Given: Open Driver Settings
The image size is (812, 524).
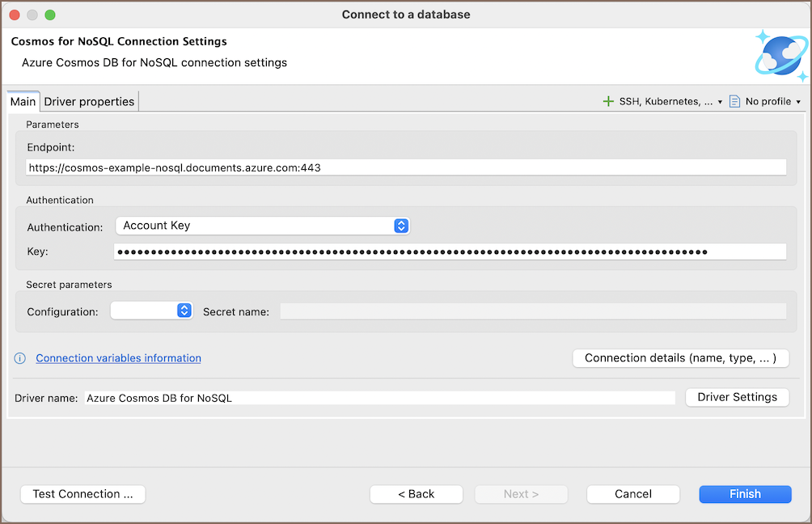Looking at the screenshot, I should pyautogui.click(x=737, y=397).
